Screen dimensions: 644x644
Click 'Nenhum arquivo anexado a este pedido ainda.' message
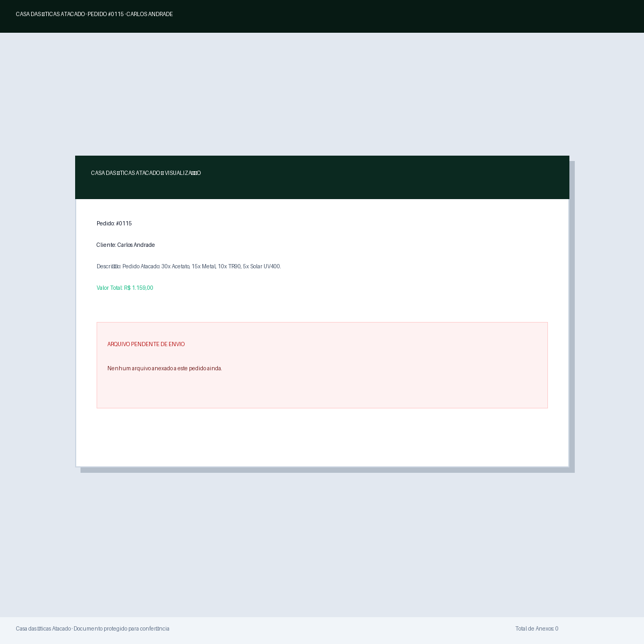165,369
